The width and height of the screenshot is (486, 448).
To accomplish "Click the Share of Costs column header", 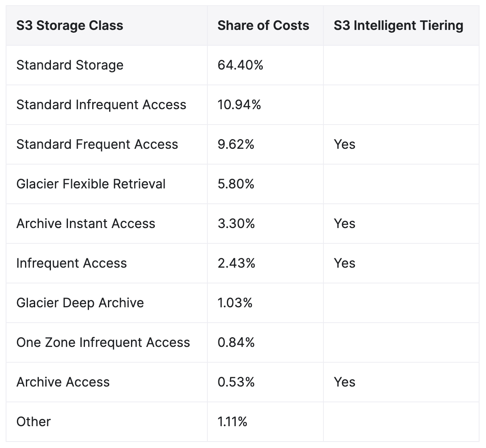I will [263, 25].
